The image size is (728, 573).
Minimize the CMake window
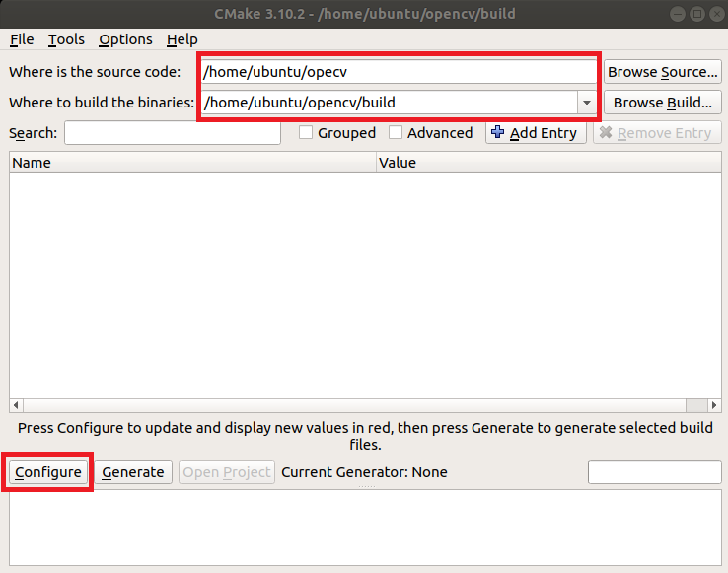point(678,14)
